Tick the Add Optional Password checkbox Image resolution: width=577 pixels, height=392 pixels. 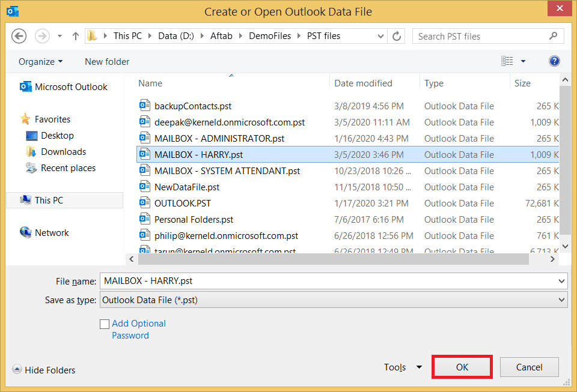point(105,324)
